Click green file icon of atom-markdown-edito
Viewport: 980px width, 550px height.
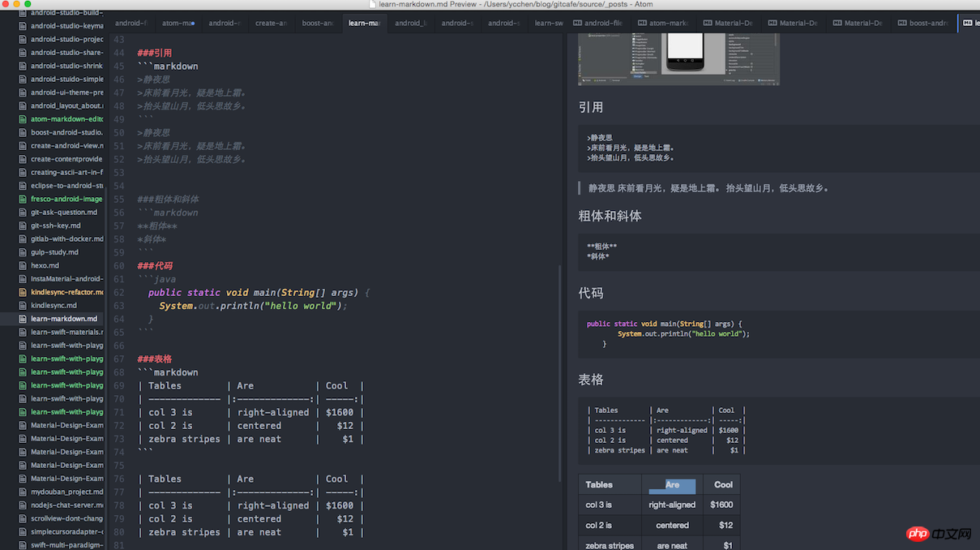(x=23, y=119)
